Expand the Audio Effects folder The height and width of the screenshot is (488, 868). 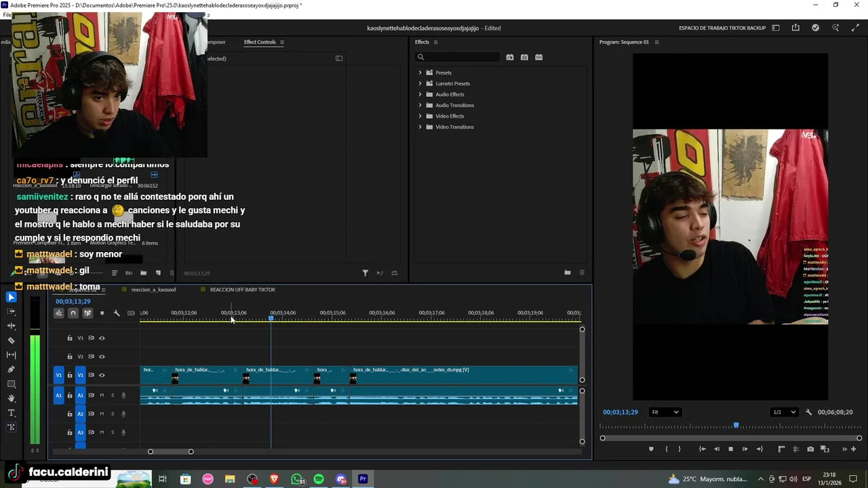click(x=420, y=94)
